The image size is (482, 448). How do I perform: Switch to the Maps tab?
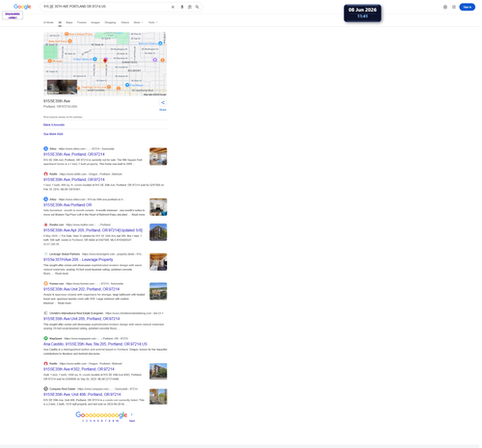(x=69, y=22)
